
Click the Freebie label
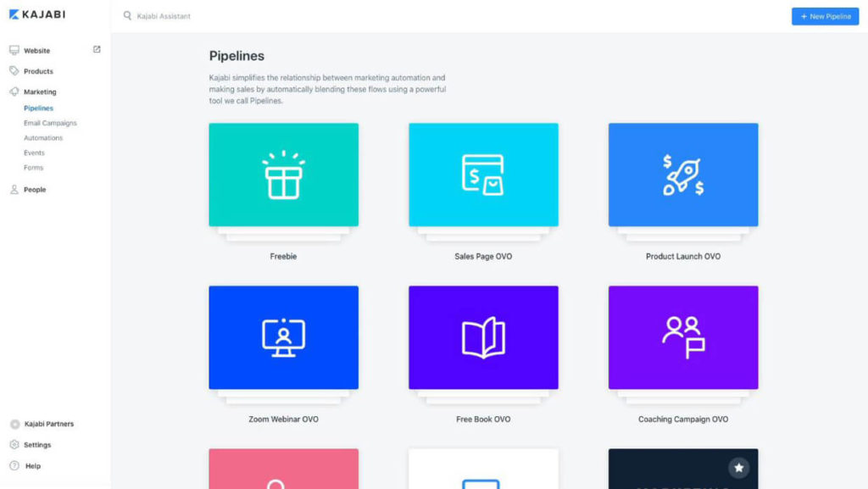[283, 256]
